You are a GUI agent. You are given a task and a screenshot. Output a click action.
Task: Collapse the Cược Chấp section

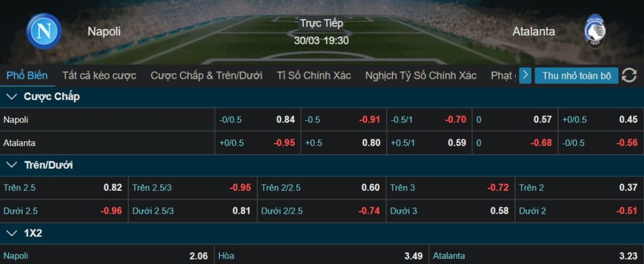click(11, 96)
